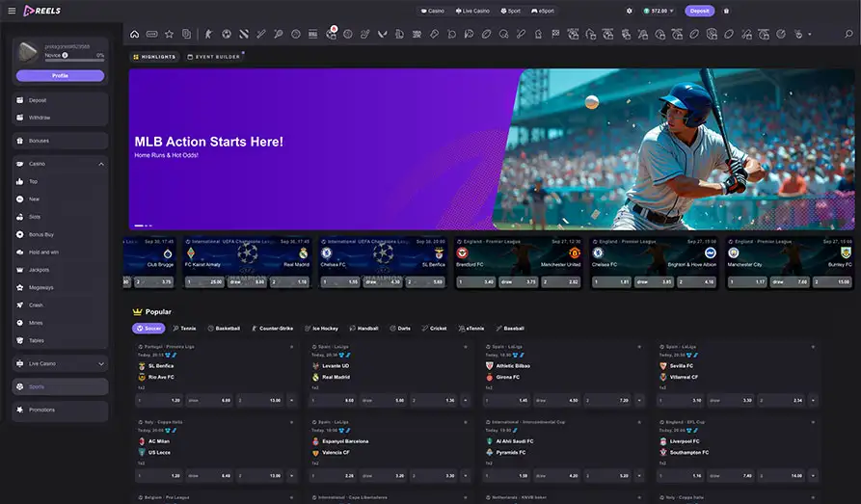
Task: Favorite the AC Milan vs US Lecce match
Action: 291,422
